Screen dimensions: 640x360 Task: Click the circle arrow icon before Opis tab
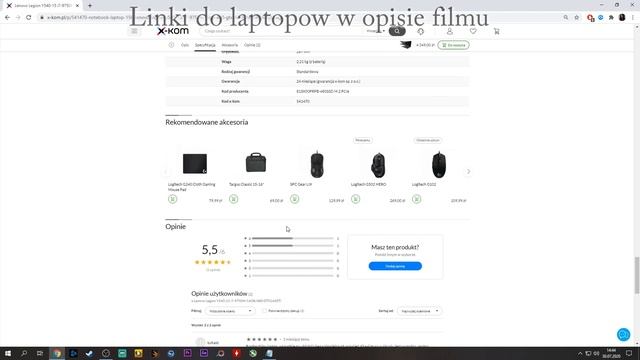click(171, 45)
